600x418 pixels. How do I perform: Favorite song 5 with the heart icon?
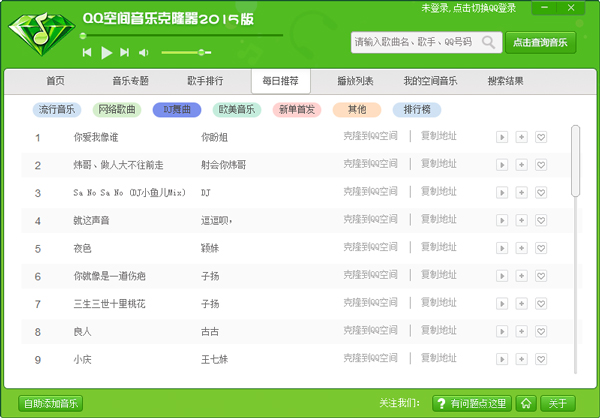coord(541,248)
